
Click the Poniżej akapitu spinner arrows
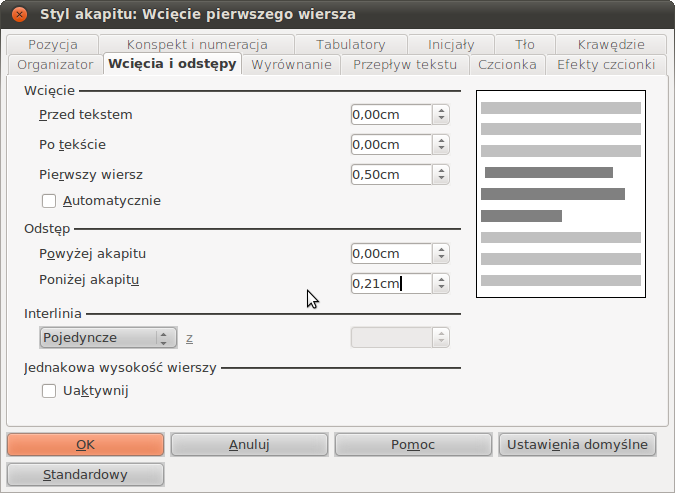[x=441, y=284]
